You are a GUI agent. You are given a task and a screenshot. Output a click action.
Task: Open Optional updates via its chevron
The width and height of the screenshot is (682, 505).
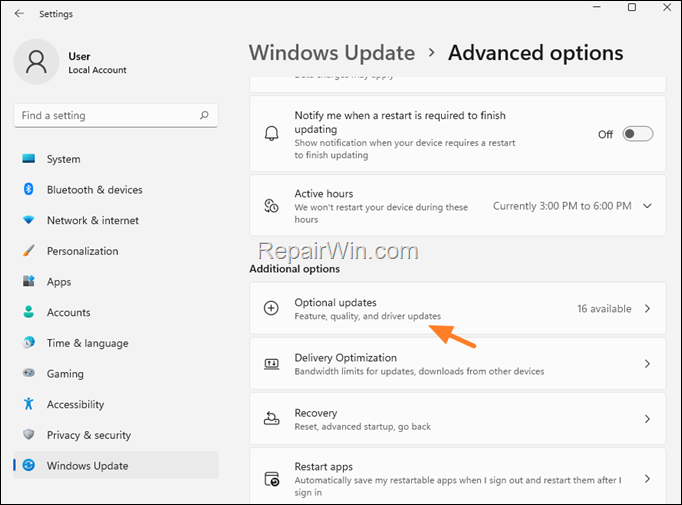pyautogui.click(x=647, y=308)
